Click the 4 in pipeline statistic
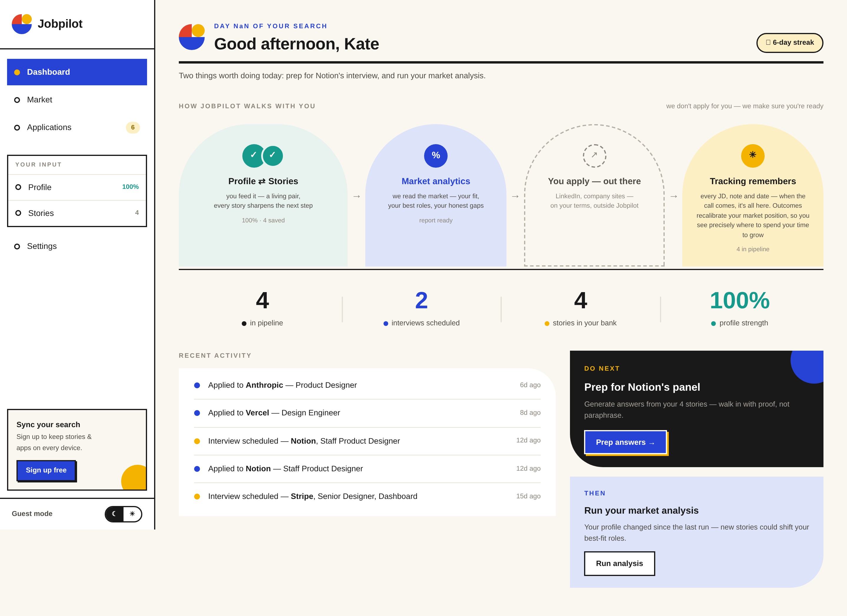Image resolution: width=847 pixels, height=616 pixels. (263, 309)
